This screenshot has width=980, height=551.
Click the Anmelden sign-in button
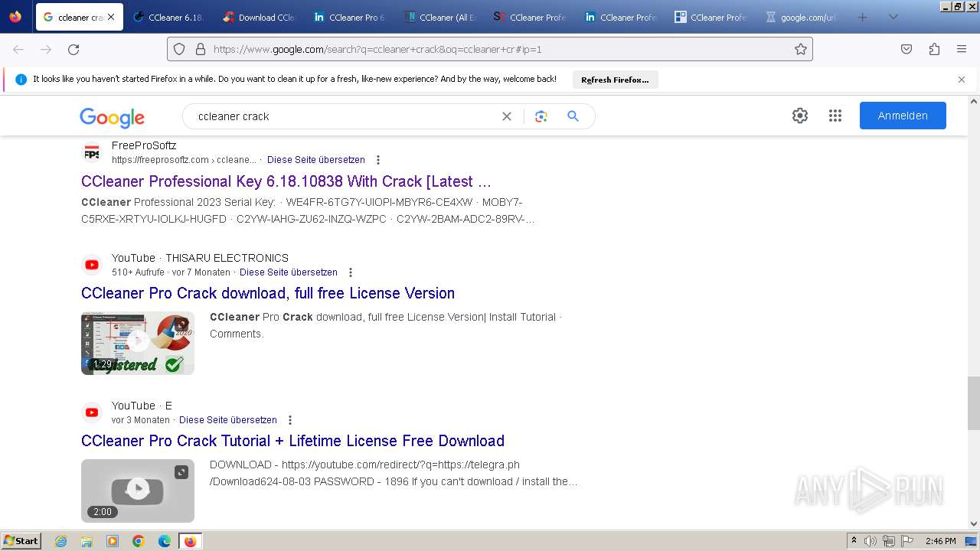pos(903,116)
